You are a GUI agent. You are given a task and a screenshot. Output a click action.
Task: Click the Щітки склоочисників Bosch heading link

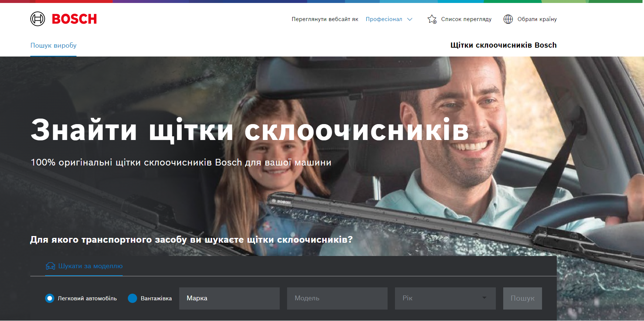(504, 45)
